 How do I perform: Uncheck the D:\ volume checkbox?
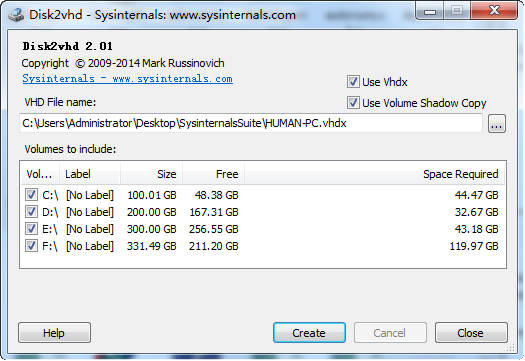click(31, 212)
